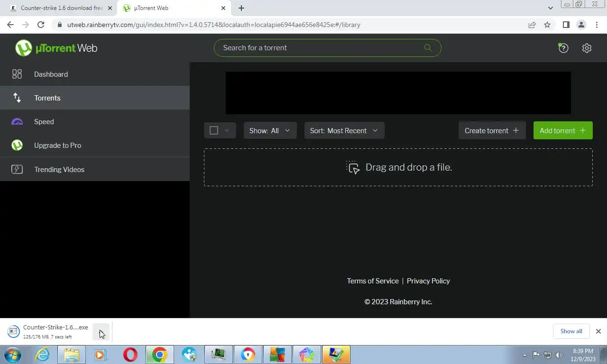Open the media player taskbar icon
This screenshot has height=364, width=607.
point(101,355)
